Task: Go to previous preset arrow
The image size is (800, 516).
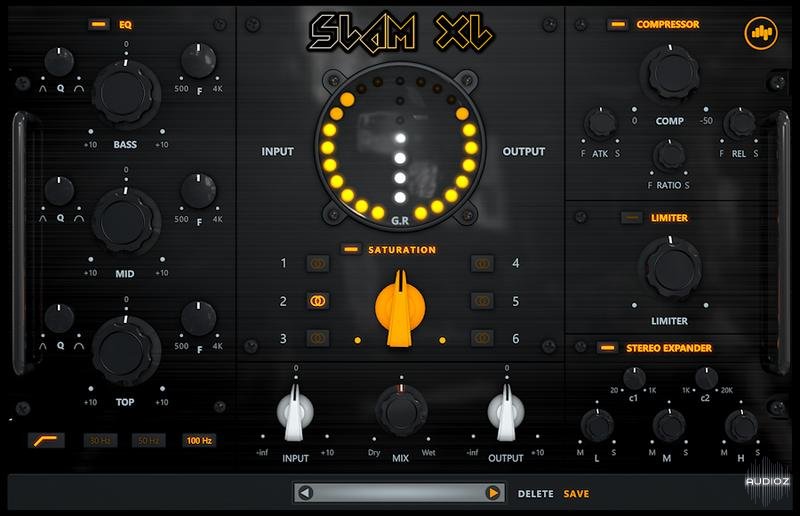Action: (x=305, y=493)
